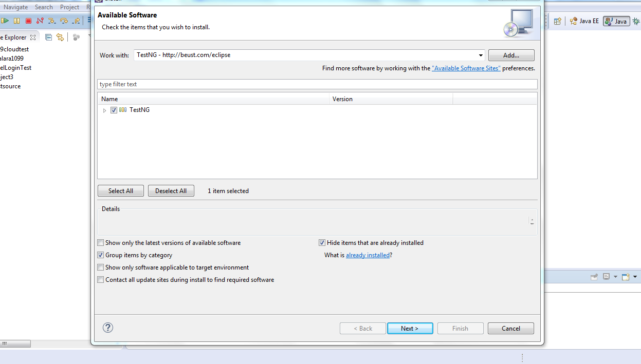641x364 pixels.
Task: Open the Debug perspective bug icon
Action: click(x=636, y=21)
